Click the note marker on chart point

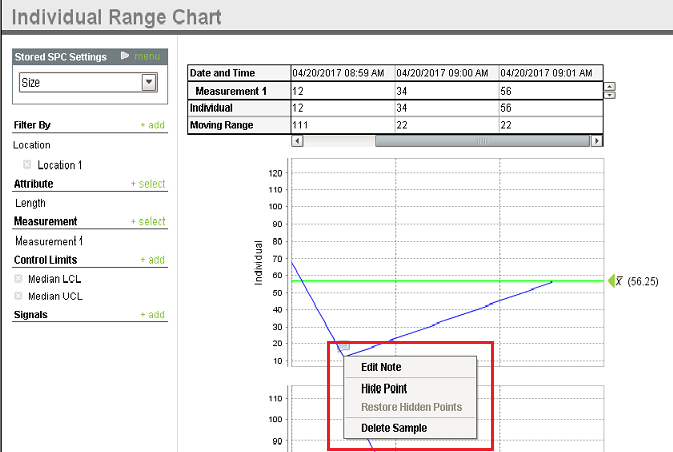point(344,346)
